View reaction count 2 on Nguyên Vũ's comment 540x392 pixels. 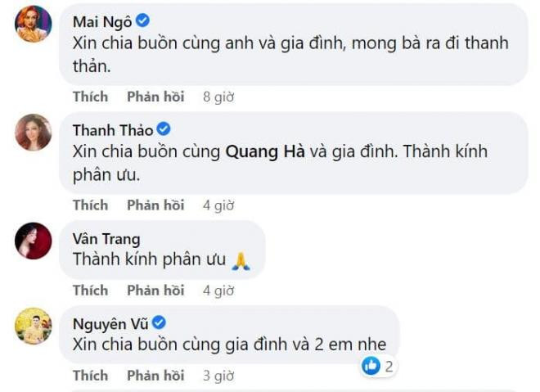pos(389,367)
